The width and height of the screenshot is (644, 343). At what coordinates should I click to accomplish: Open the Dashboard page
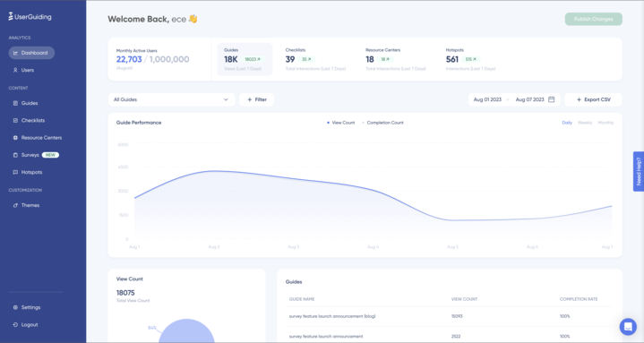coord(31,53)
